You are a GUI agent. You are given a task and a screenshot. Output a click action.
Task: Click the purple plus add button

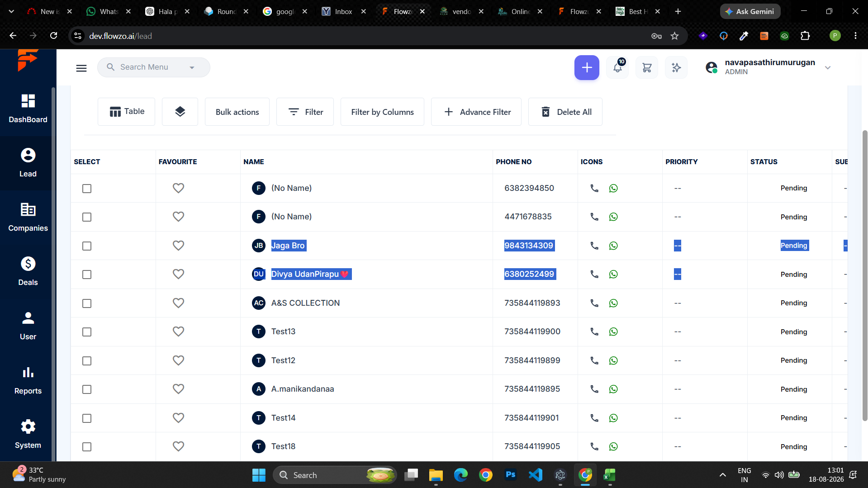pyautogui.click(x=587, y=67)
